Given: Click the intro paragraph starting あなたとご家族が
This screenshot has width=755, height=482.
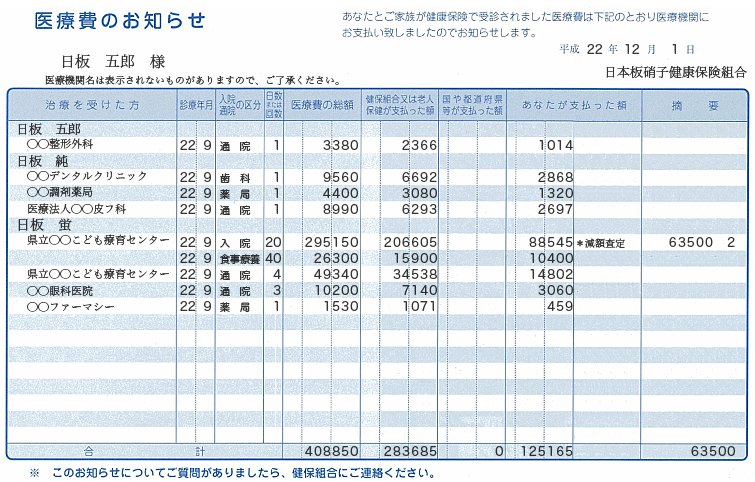Looking at the screenshot, I should click(x=525, y=25).
